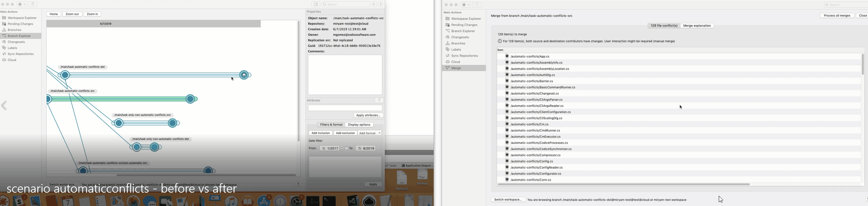The width and height of the screenshot is (868, 206).
Task: Click Process all merges button
Action: pyautogui.click(x=837, y=16)
